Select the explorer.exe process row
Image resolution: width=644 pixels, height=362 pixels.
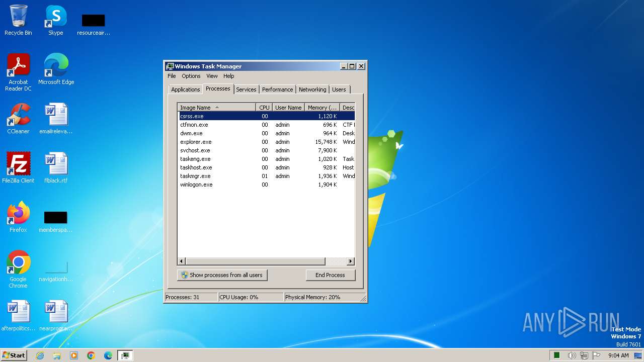click(266, 142)
